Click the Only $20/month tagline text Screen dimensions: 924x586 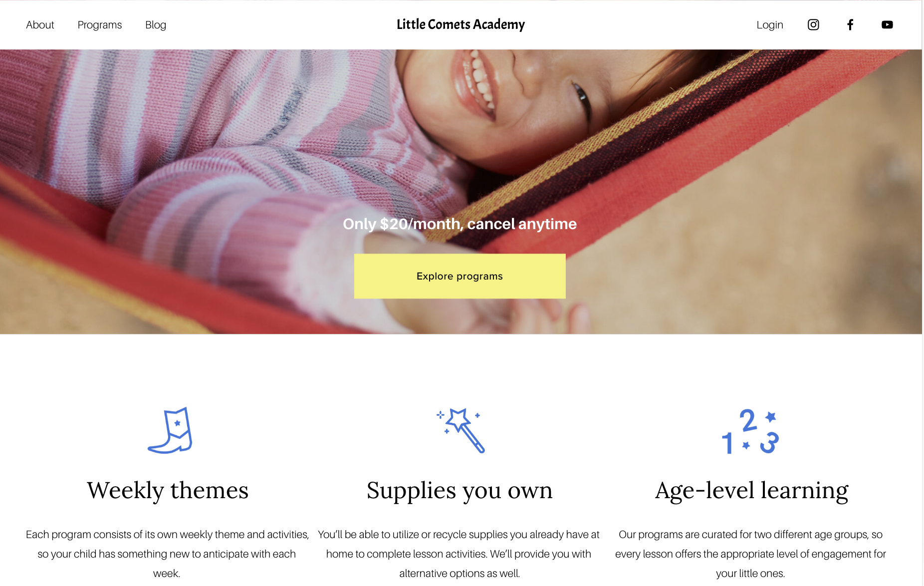click(x=460, y=224)
